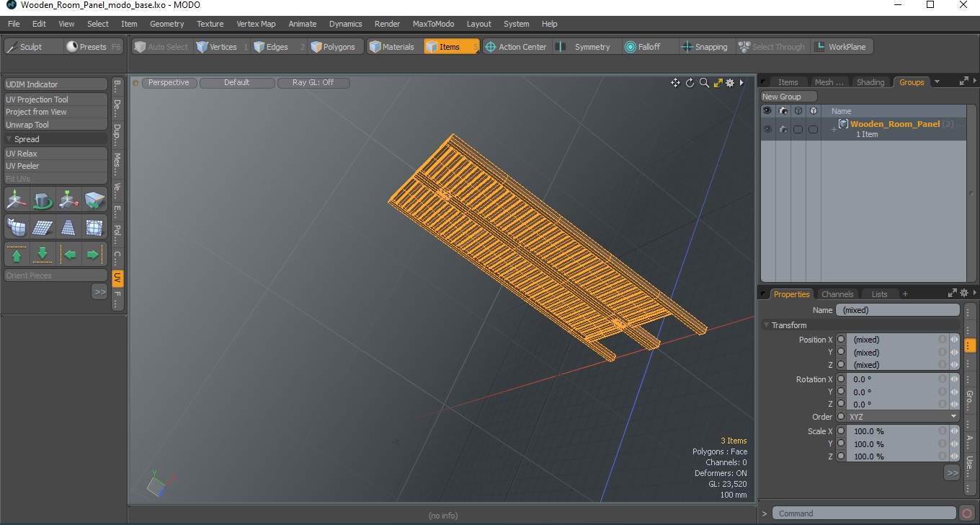Click the Rotation Y value slider arrows

[955, 392]
